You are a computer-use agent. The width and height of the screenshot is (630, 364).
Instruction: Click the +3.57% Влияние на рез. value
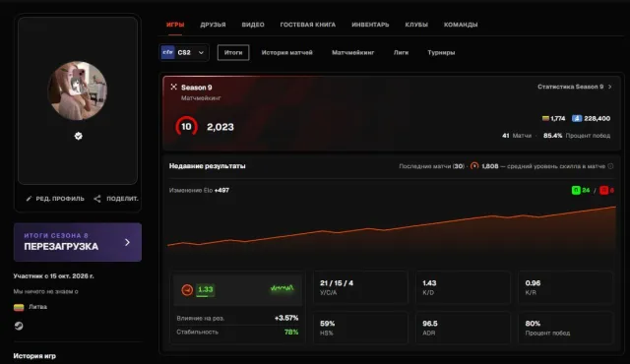[286, 318]
